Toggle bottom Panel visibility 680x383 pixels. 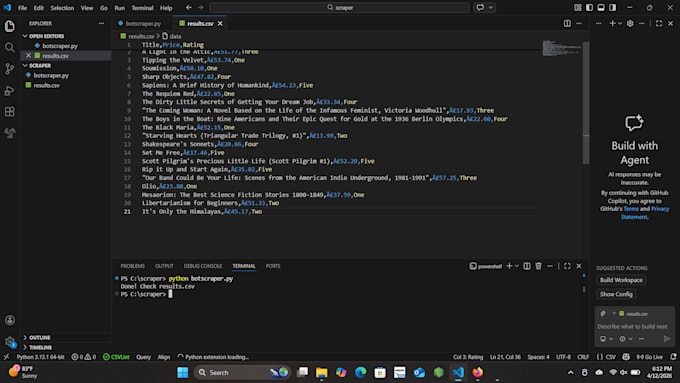click(601, 7)
